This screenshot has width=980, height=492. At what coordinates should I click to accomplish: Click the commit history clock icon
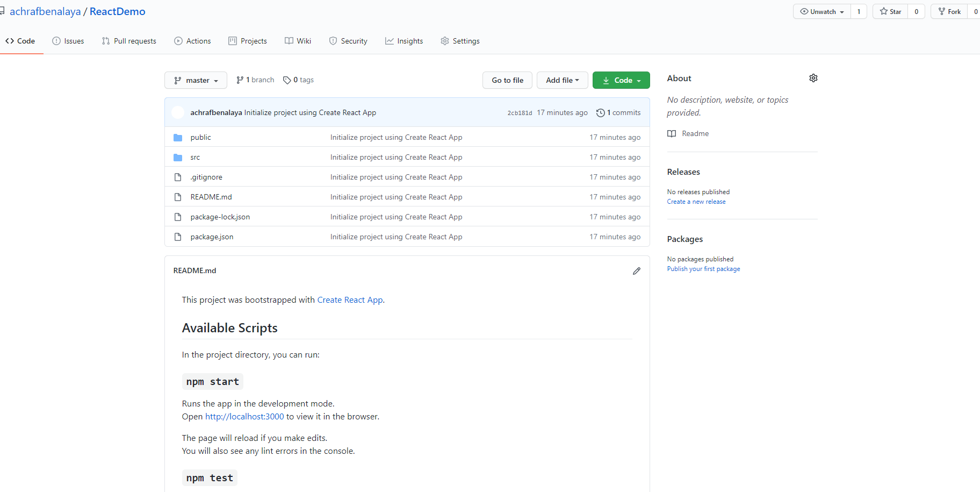click(600, 112)
